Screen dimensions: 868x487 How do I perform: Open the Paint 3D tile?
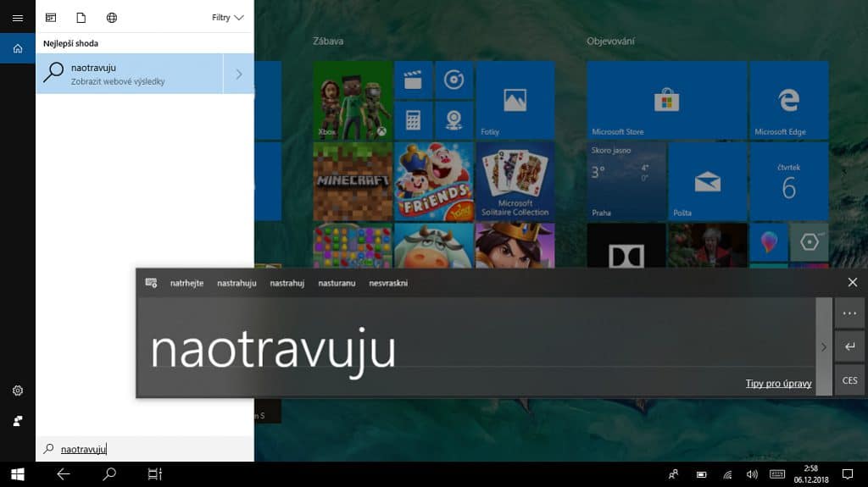[x=768, y=242]
